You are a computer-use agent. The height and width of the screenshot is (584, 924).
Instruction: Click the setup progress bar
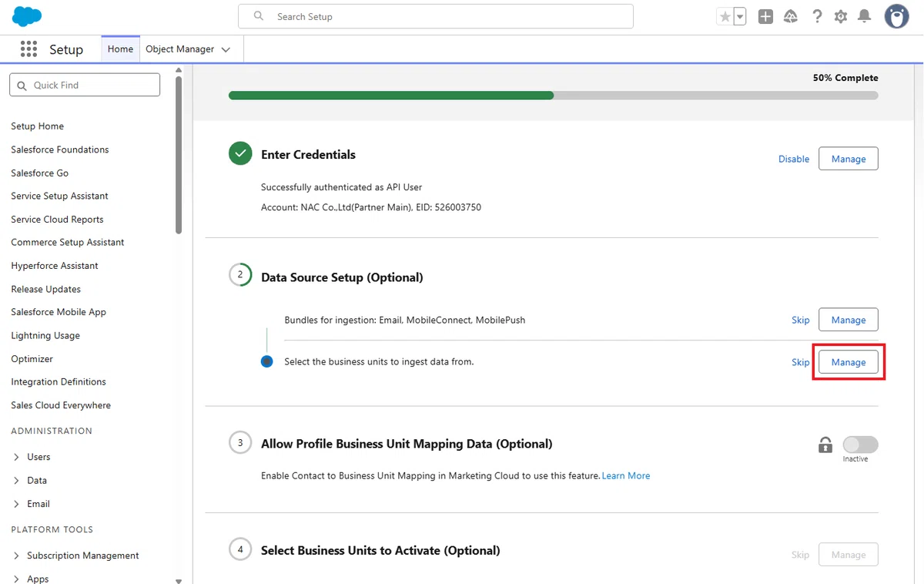click(x=553, y=96)
